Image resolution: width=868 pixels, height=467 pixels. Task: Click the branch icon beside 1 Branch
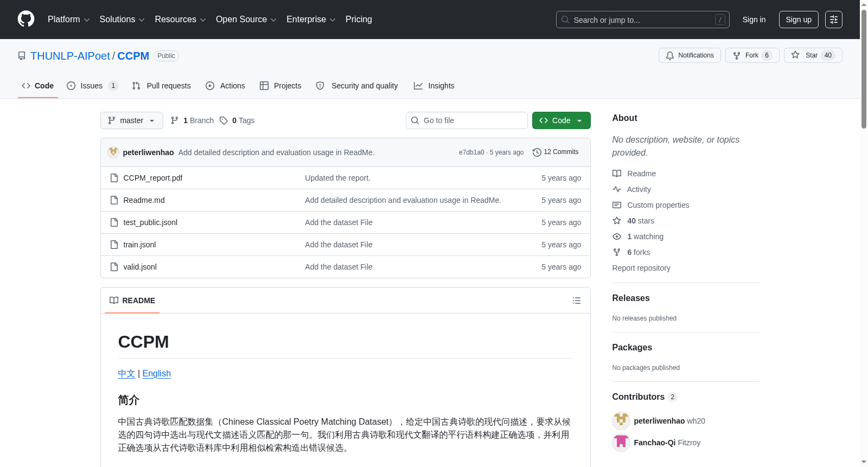[x=175, y=120]
